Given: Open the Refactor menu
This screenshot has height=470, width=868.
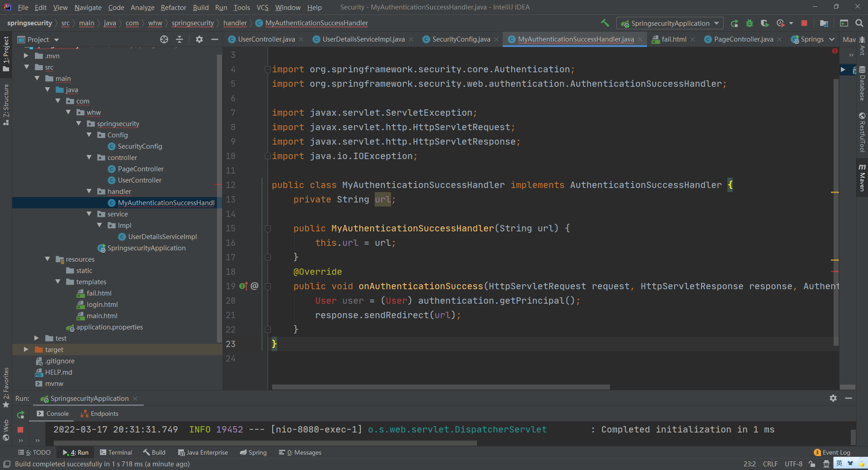Looking at the screenshot, I should (173, 7).
